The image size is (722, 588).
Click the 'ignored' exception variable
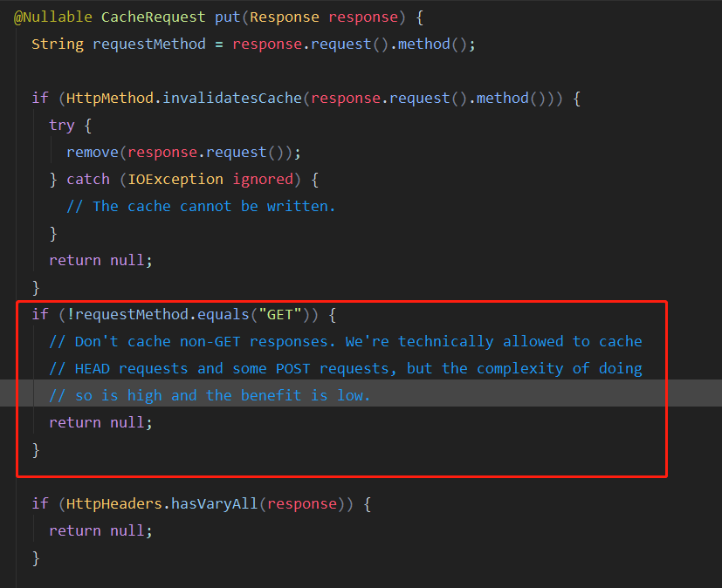tap(263, 180)
